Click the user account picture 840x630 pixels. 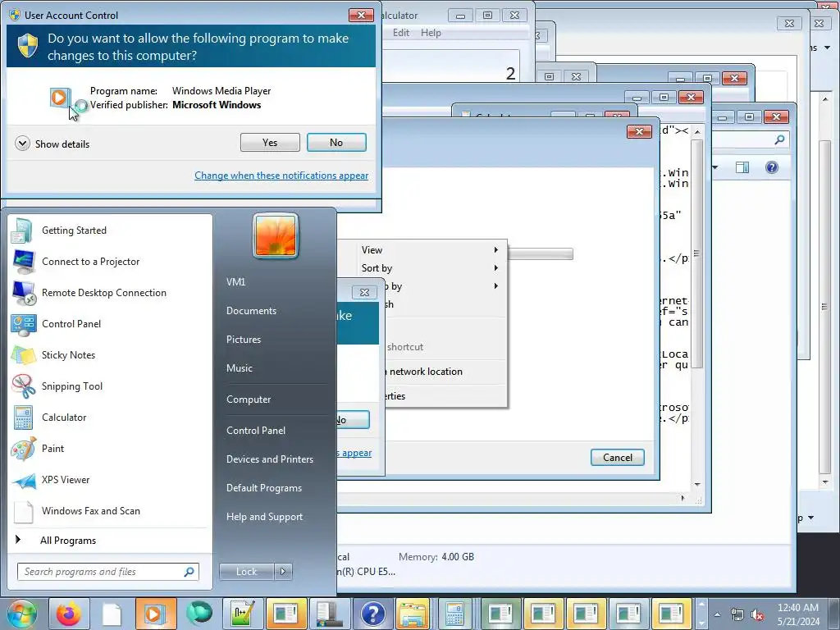point(276,235)
